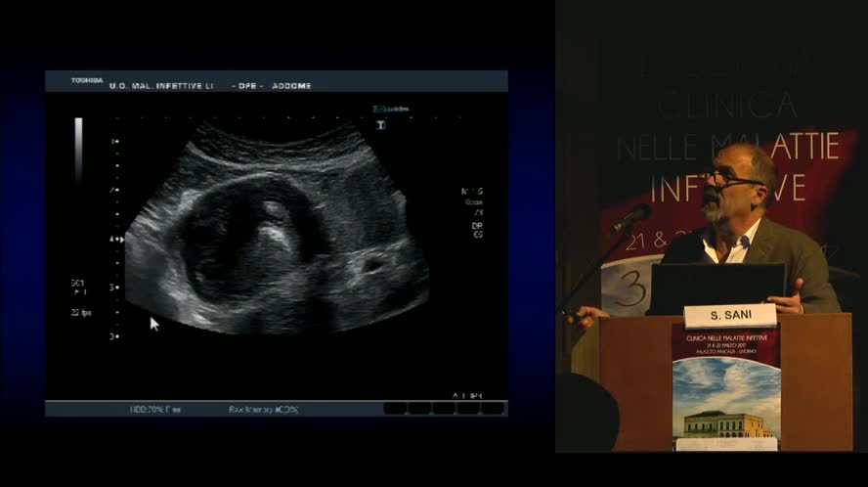
Task: Click the conference poster on the podium
Action: [725, 386]
